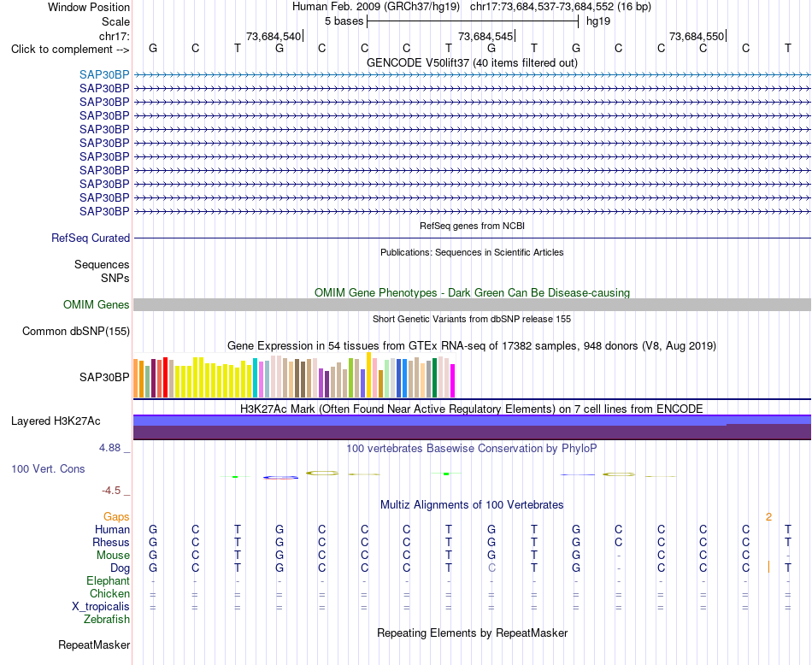This screenshot has width=812, height=665.
Task: Click the Common dbSNP(155) label
Action: pyautogui.click(x=76, y=332)
